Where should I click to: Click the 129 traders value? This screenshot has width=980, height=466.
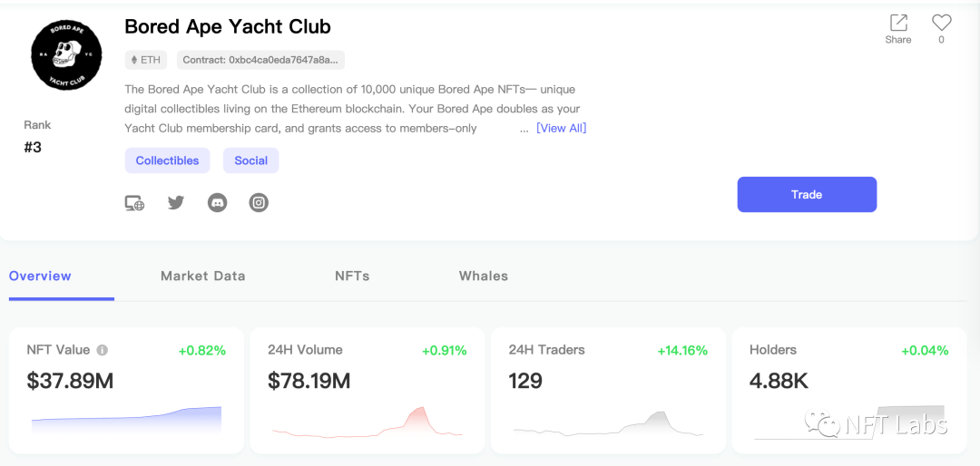[525, 381]
